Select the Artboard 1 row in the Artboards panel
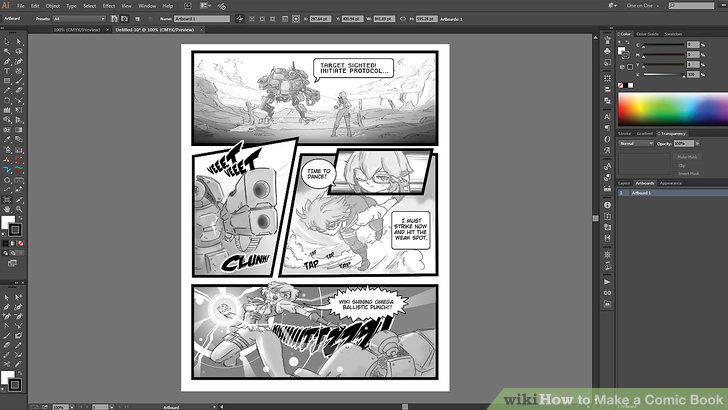The height and width of the screenshot is (410, 728). pos(672,193)
